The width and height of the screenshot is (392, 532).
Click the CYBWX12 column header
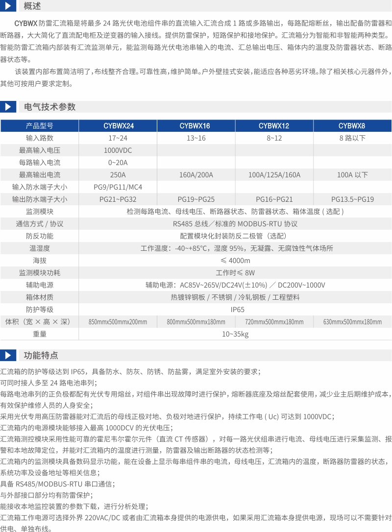click(274, 126)
